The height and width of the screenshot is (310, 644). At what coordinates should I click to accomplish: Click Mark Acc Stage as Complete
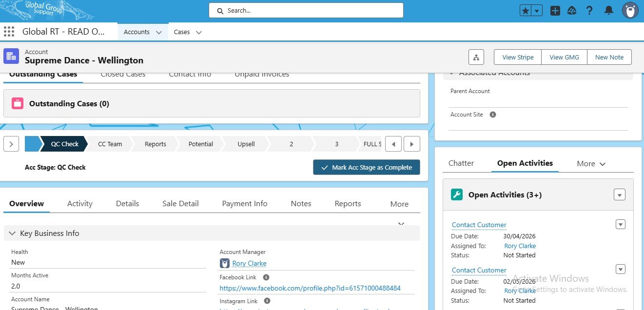(x=366, y=167)
